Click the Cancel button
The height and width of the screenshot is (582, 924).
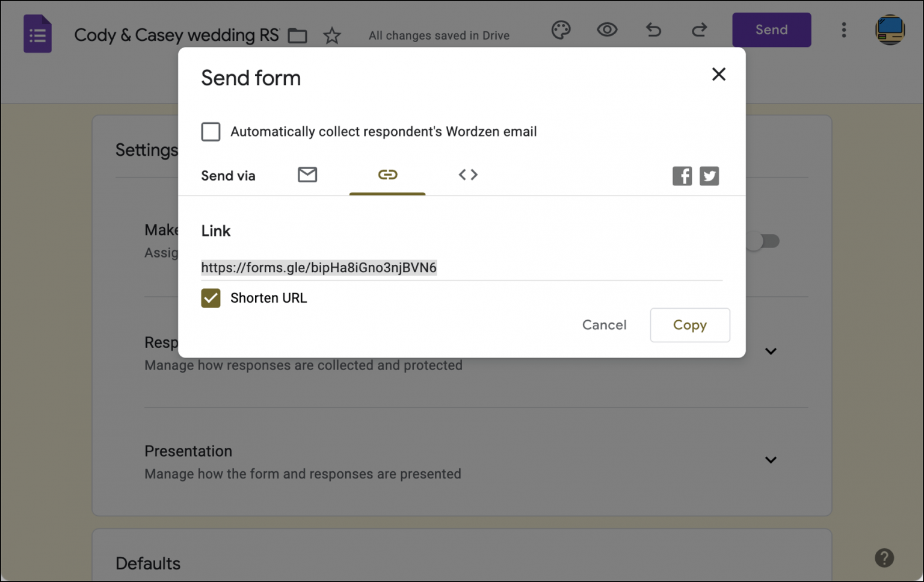pyautogui.click(x=604, y=325)
